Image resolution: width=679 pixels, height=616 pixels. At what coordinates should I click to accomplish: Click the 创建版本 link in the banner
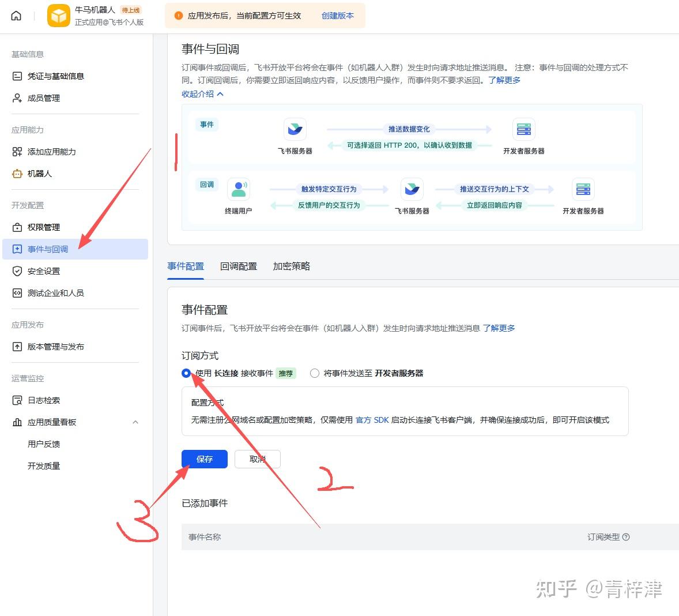[x=337, y=16]
